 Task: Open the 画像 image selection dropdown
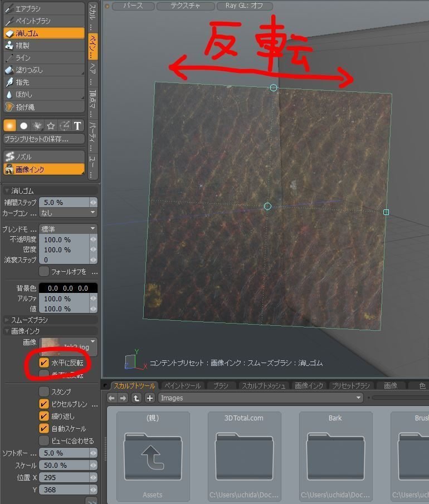[68, 346]
